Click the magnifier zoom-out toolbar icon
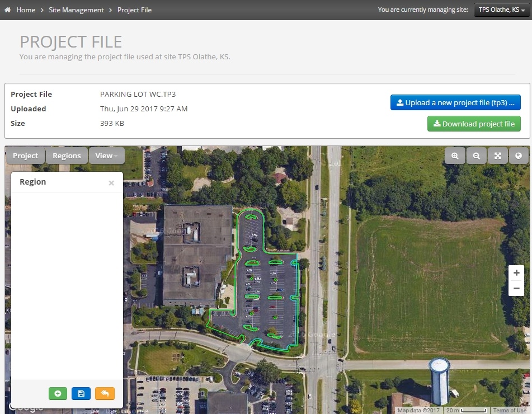Viewport: 532px width, 414px height. coord(476,156)
